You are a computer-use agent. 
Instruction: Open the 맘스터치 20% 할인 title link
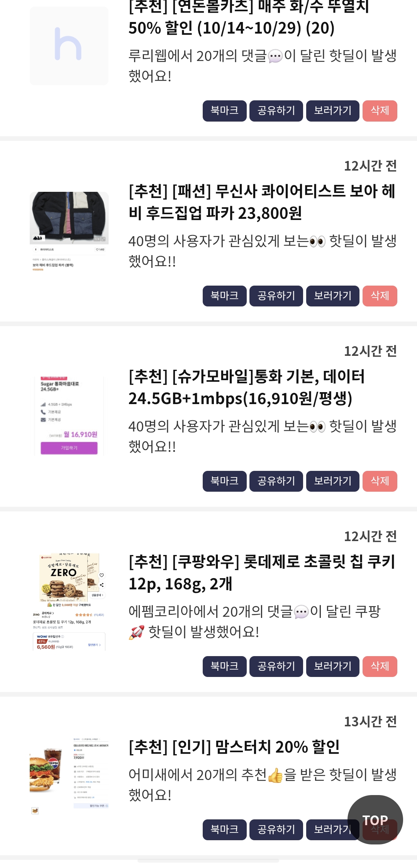point(234,747)
